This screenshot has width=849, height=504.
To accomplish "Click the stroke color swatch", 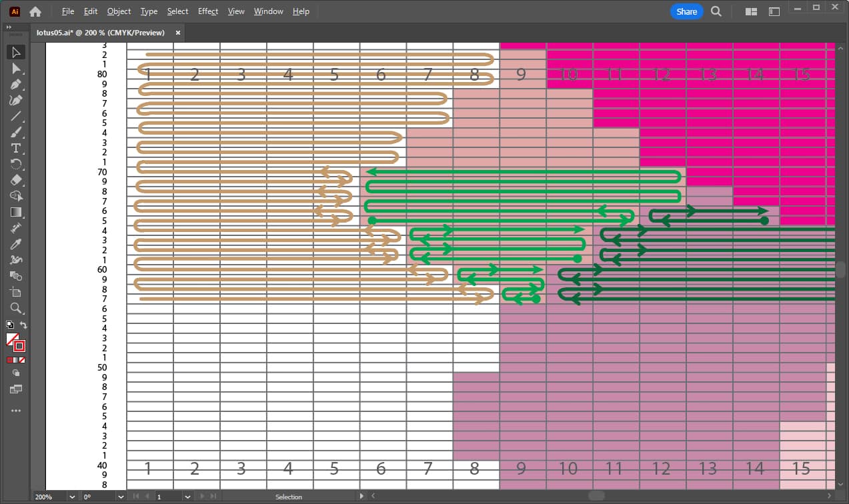I will pyautogui.click(x=19, y=345).
